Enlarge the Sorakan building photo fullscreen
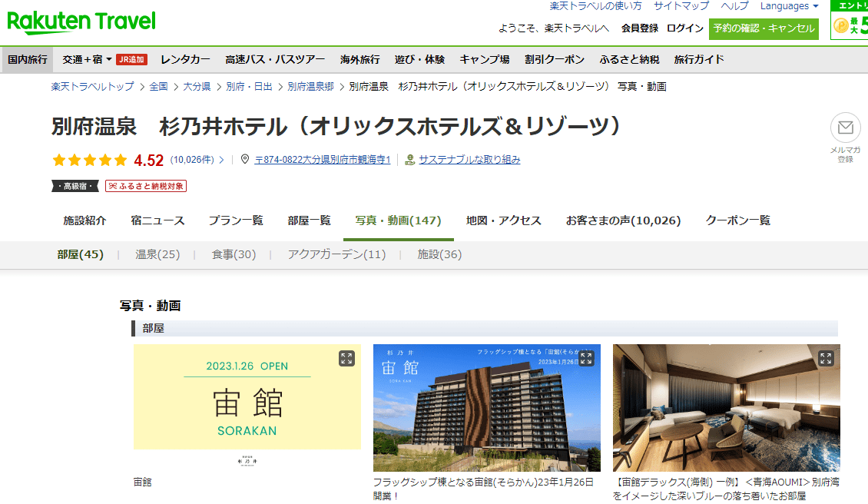The width and height of the screenshot is (868, 504). pos(586,358)
